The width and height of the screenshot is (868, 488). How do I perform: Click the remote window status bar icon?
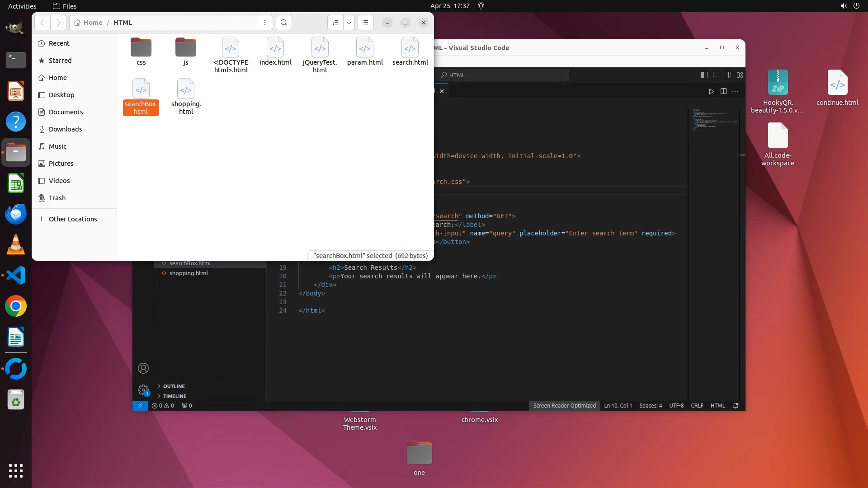(140, 406)
